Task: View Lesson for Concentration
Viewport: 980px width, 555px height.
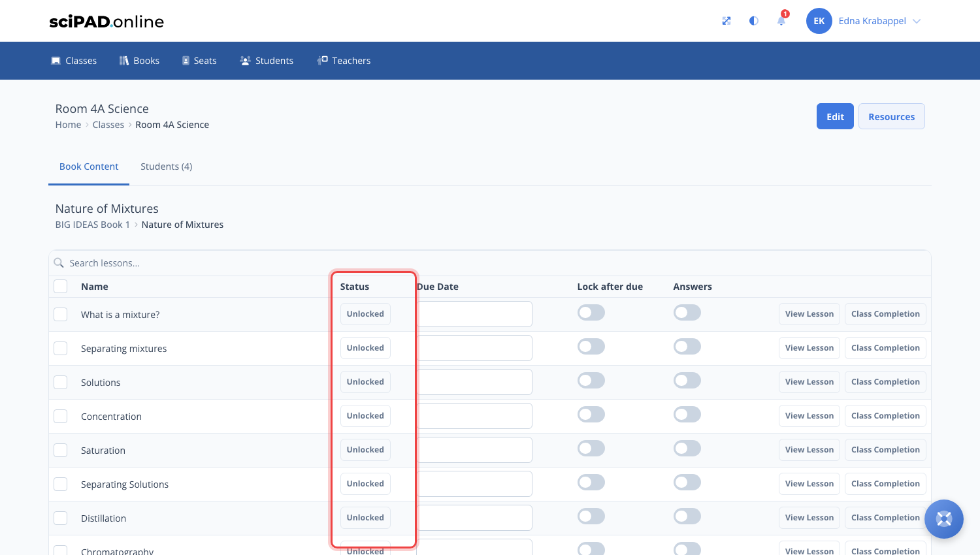Action: click(x=809, y=416)
